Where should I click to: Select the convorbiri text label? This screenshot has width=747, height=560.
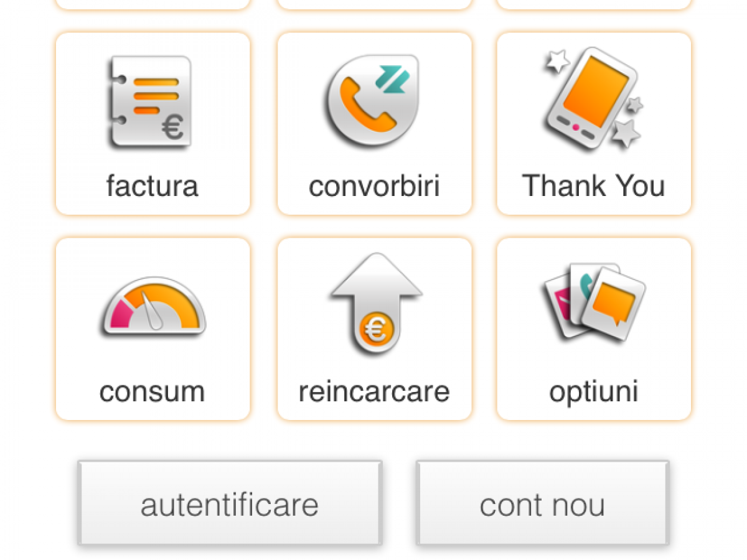[x=374, y=185]
